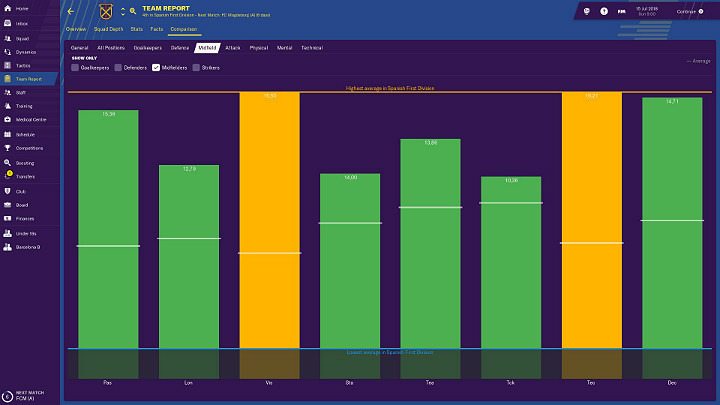Screen dimensions: 720x405
Task: Switch to the Squad Depth tab
Action: [109, 30]
